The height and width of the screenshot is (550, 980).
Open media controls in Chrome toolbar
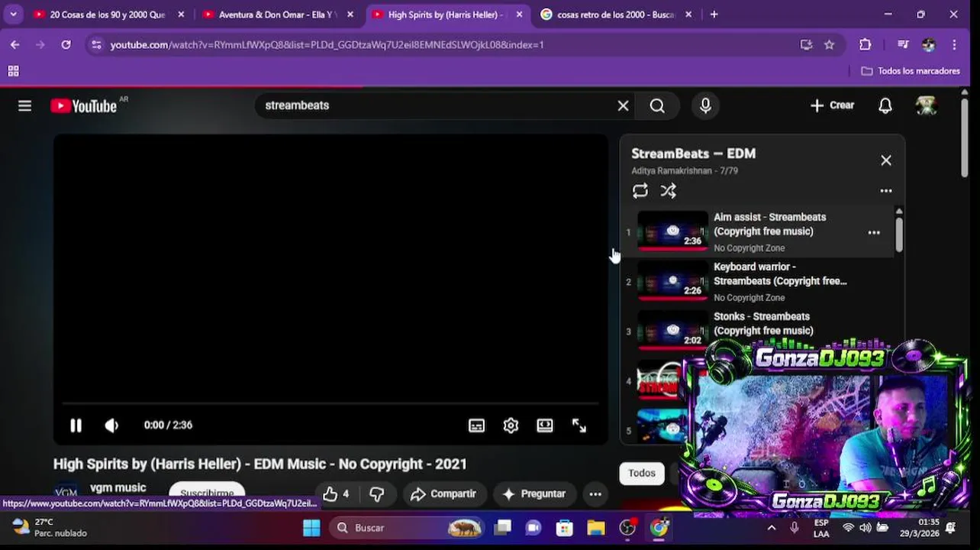[x=903, y=45]
